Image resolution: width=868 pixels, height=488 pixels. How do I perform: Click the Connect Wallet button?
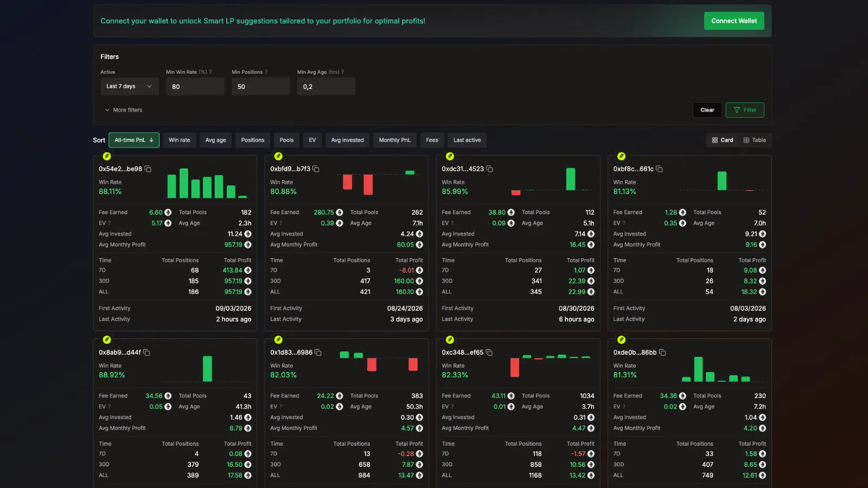click(734, 21)
